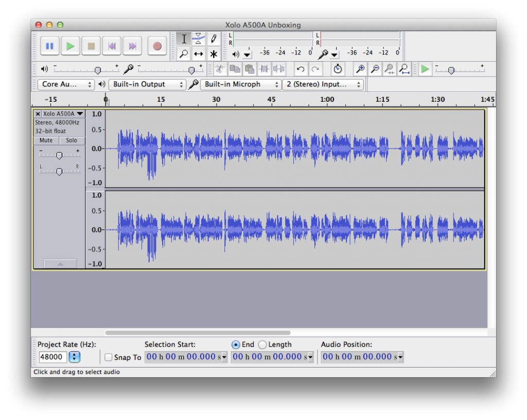Mute the Xolo A500A track

[x=46, y=140]
